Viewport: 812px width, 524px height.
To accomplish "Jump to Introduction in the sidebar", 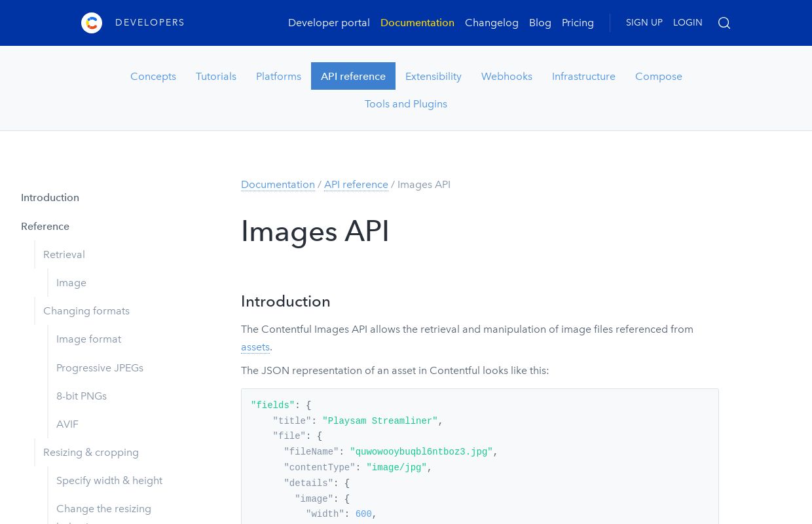I will (x=50, y=198).
